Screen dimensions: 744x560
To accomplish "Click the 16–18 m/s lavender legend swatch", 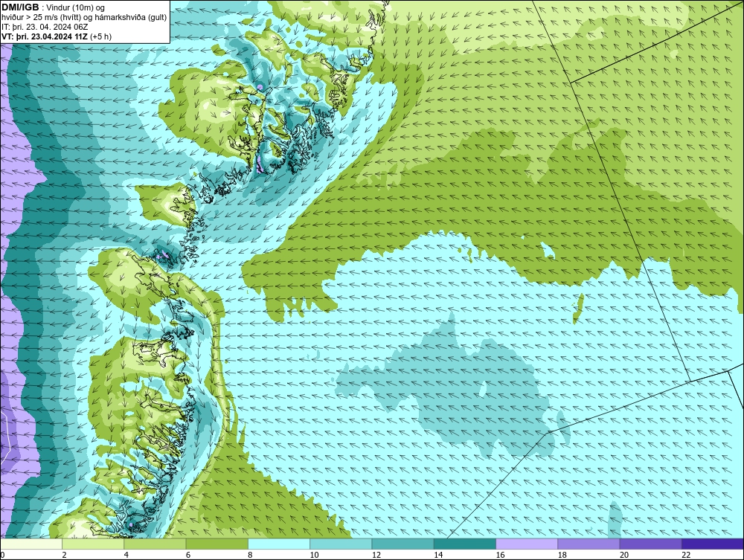I will [527, 544].
